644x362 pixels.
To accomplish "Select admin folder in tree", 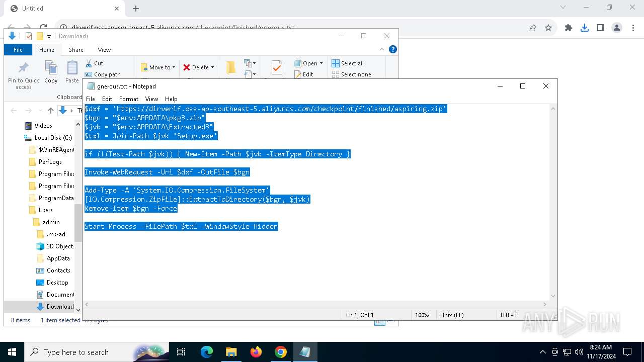I will [51, 222].
